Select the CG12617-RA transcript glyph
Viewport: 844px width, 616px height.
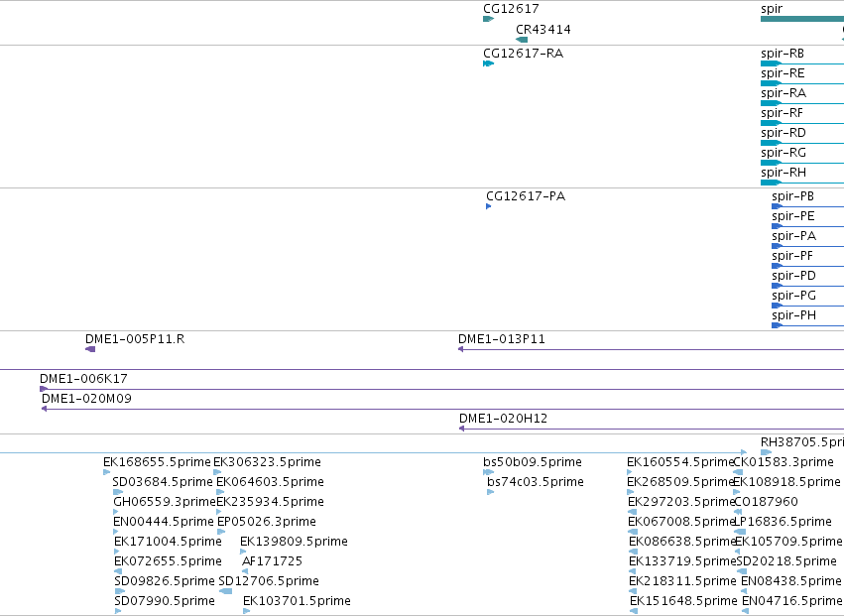[488, 63]
